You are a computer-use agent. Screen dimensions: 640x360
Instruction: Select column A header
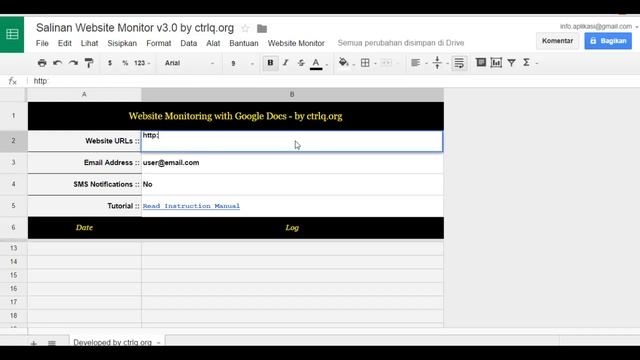point(84,94)
